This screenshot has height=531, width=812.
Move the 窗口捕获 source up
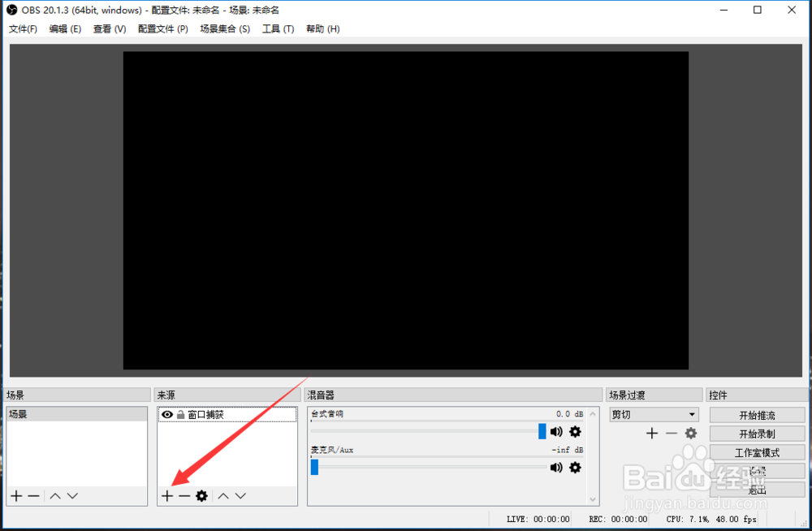point(222,495)
